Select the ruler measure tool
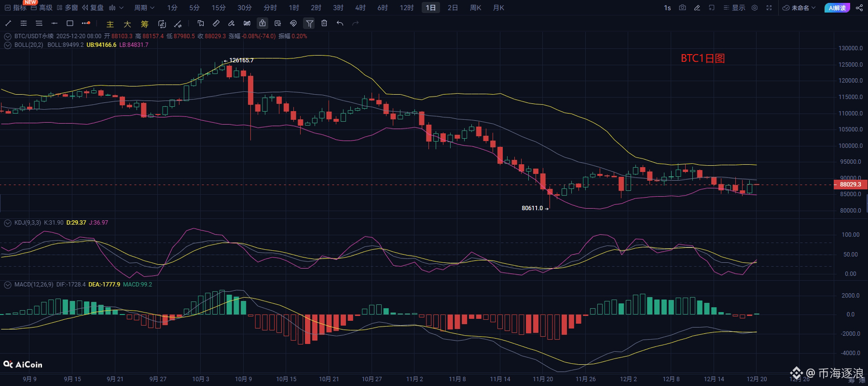 (216, 23)
